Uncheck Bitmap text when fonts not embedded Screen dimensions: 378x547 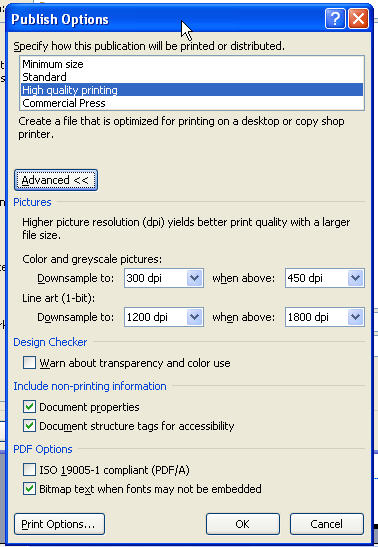click(29, 489)
